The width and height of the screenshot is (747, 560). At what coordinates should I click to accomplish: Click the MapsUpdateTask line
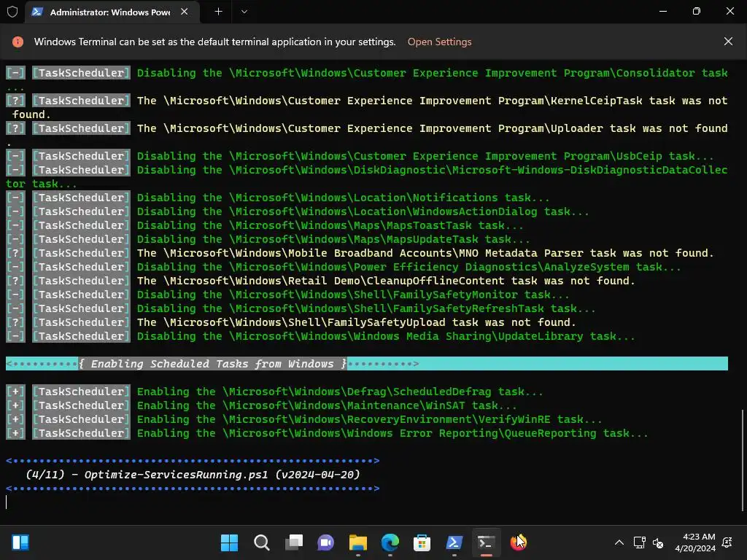268,239
